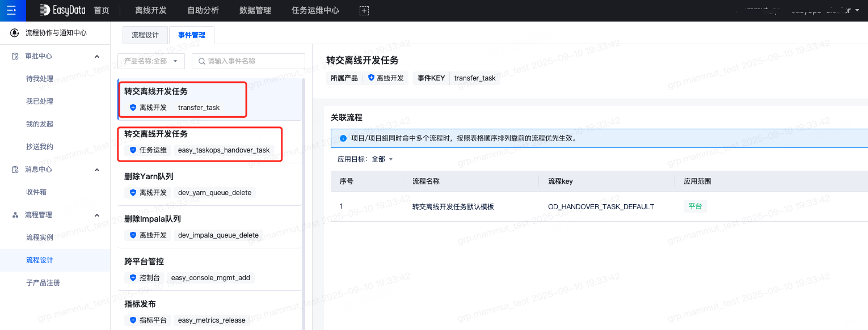Open 首页 in top navigation
The image size is (868, 330).
click(x=102, y=10)
